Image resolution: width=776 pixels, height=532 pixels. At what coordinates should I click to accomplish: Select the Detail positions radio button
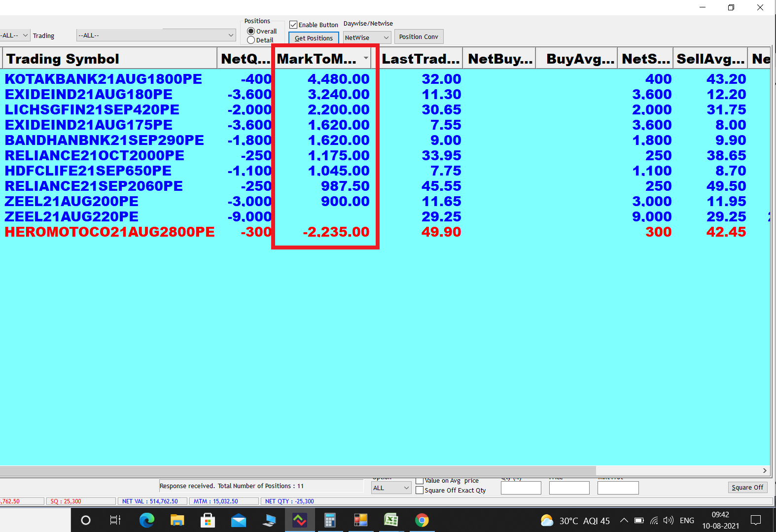(251, 40)
